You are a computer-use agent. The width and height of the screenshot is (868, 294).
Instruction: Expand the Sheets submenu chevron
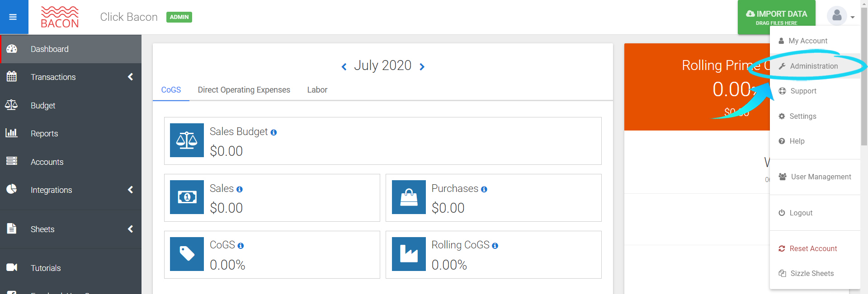pos(130,229)
